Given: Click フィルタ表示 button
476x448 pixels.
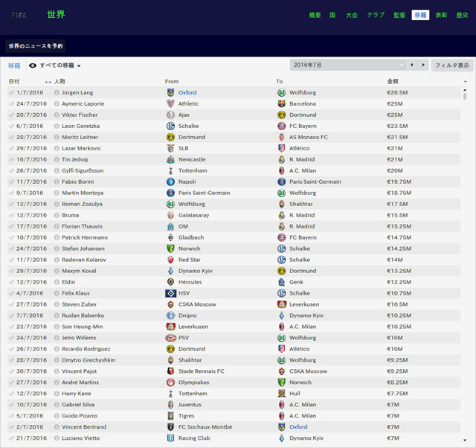Looking at the screenshot, I should [452, 65].
